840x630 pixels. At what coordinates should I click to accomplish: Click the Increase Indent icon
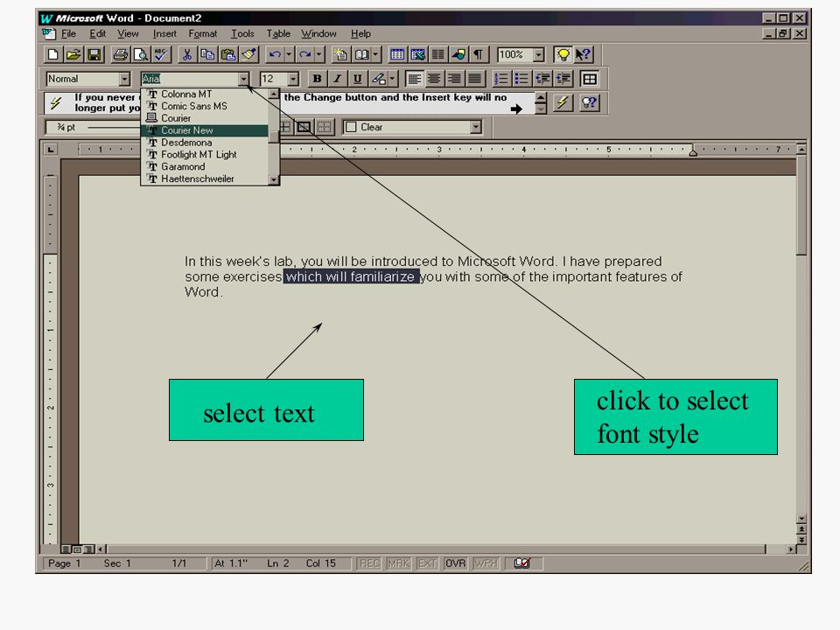(x=563, y=79)
